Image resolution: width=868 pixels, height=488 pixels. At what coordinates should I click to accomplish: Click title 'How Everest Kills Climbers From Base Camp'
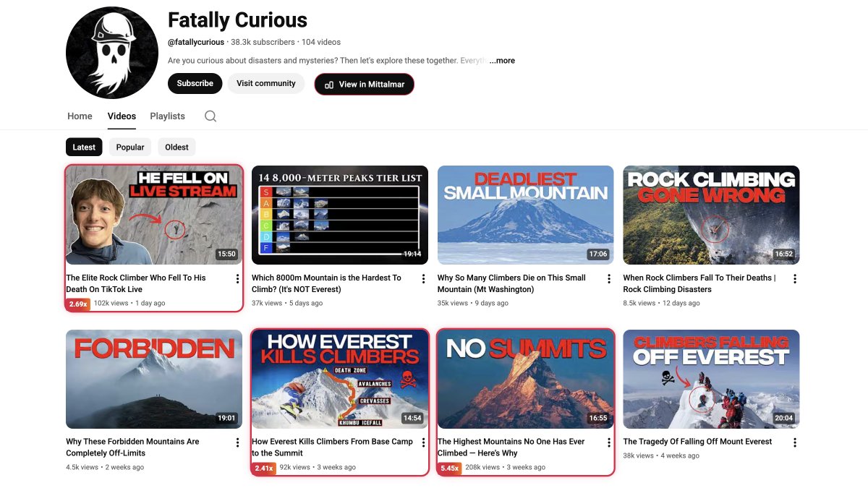coord(332,448)
